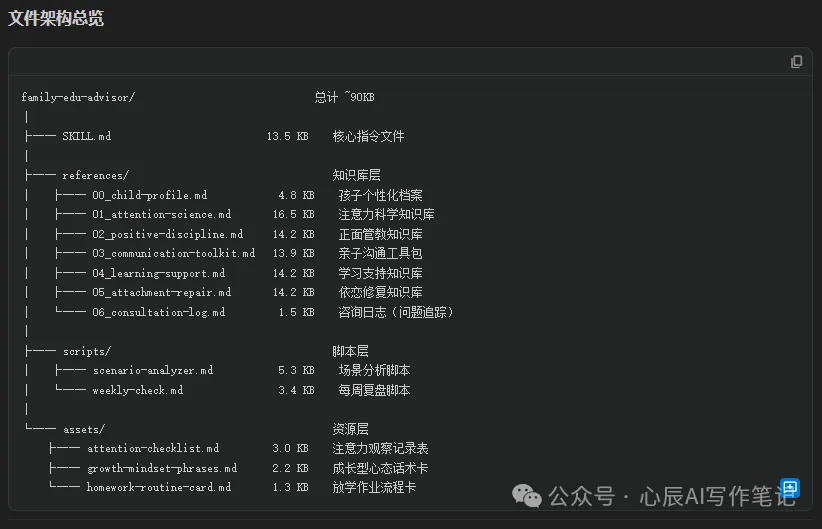Click the references/ folder line
This screenshot has width=822, height=529.
pos(95,175)
